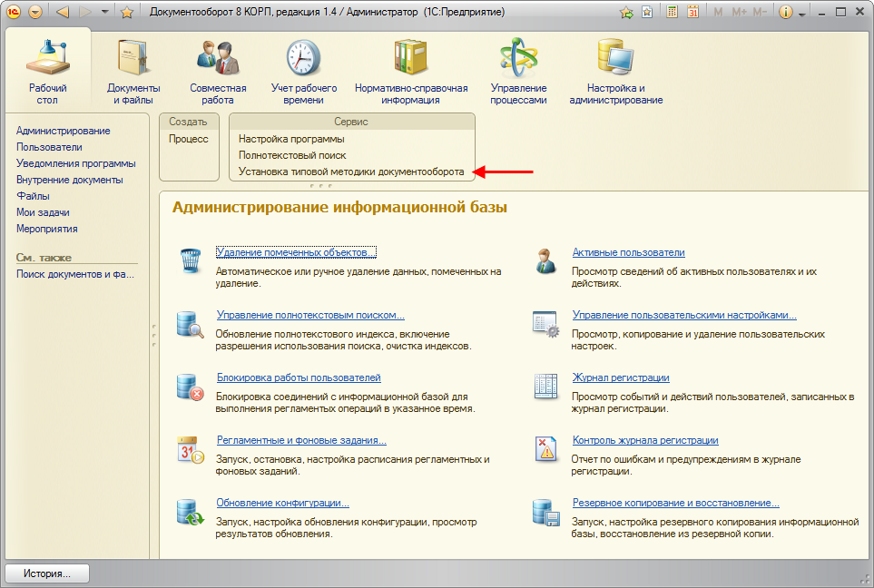874x588 pixels.
Task: Open the 1C main menu round button
Action: point(14,12)
